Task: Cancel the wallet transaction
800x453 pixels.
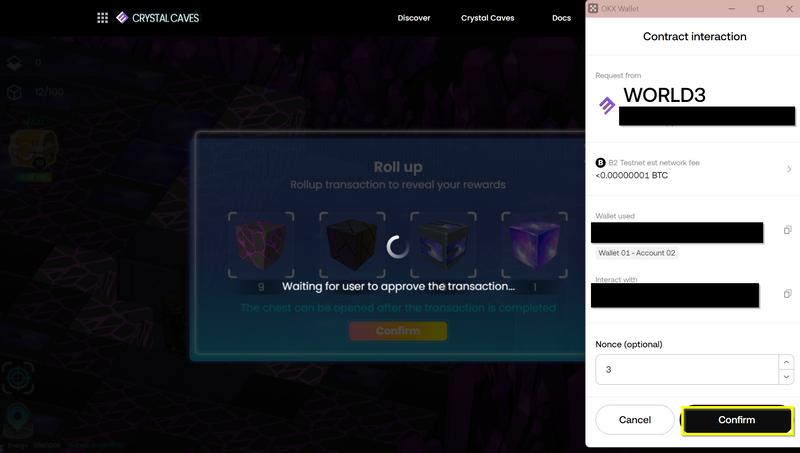Action: [635, 420]
